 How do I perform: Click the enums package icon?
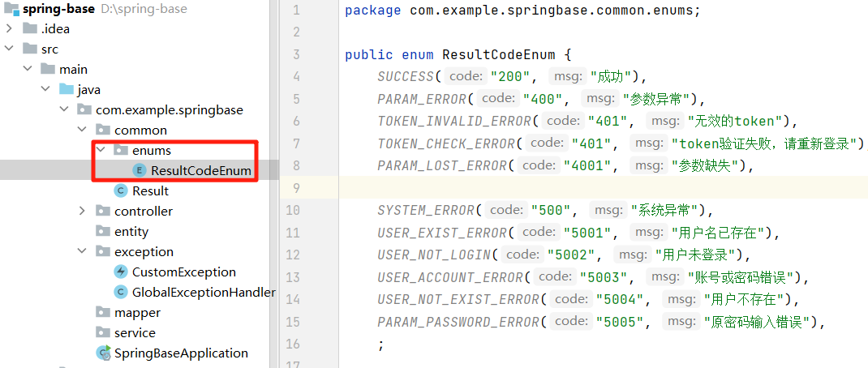pos(121,150)
